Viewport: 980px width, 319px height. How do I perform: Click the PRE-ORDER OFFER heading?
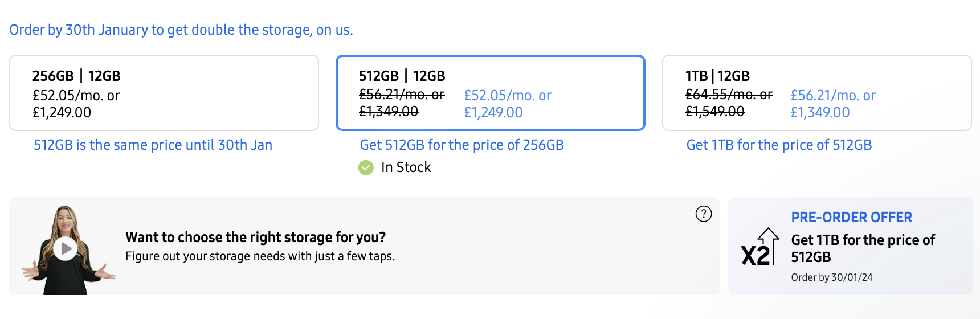click(x=851, y=217)
